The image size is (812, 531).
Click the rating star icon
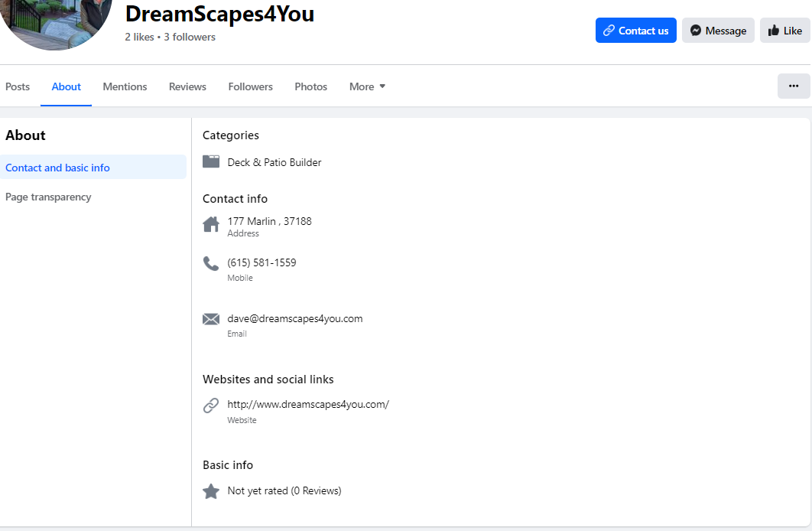(211, 491)
